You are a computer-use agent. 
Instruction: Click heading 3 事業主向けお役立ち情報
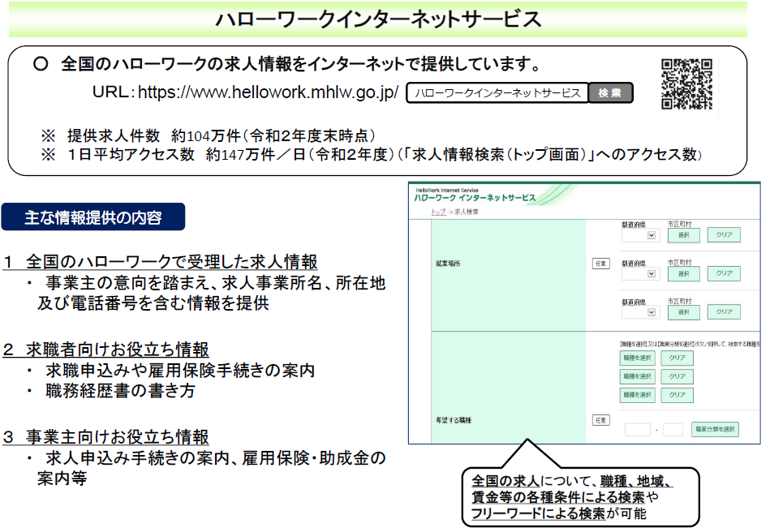coord(106,437)
